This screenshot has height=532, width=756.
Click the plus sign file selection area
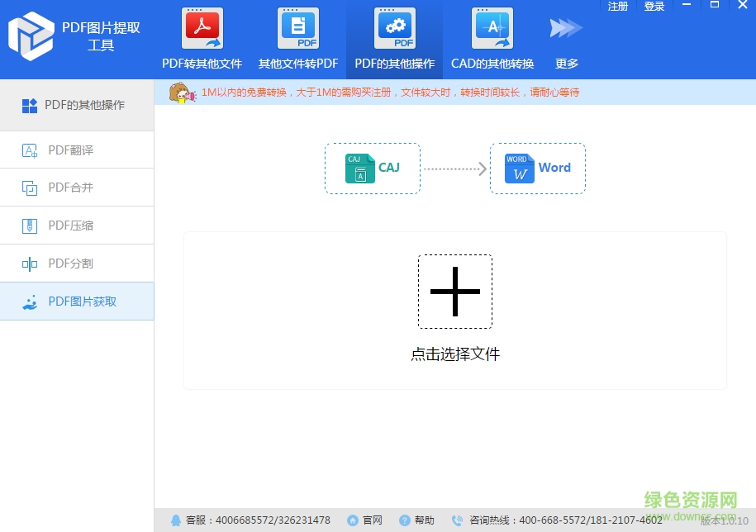(455, 291)
